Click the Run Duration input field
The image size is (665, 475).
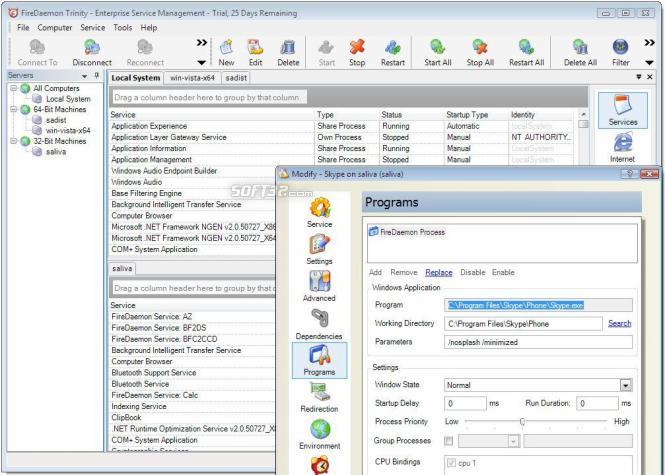(x=597, y=403)
